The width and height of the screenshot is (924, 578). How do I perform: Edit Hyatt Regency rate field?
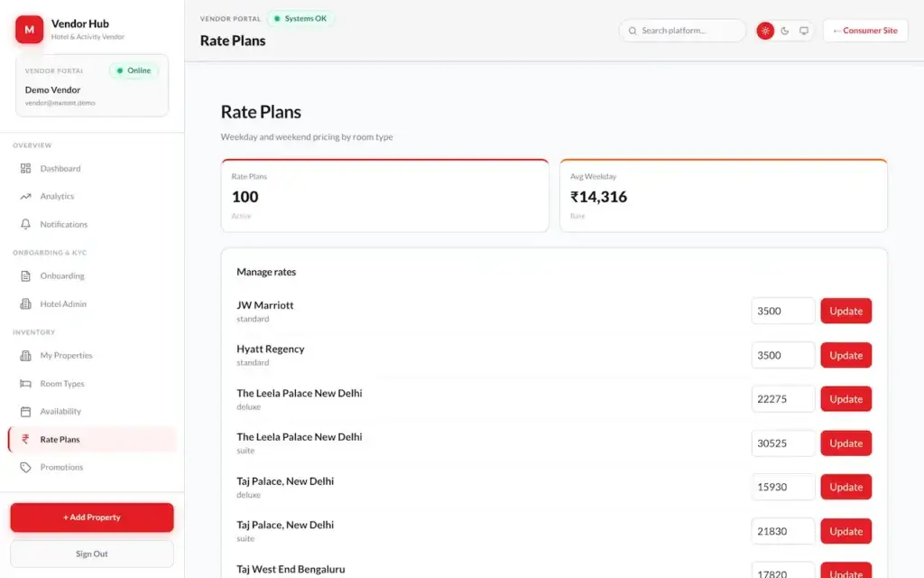point(783,355)
